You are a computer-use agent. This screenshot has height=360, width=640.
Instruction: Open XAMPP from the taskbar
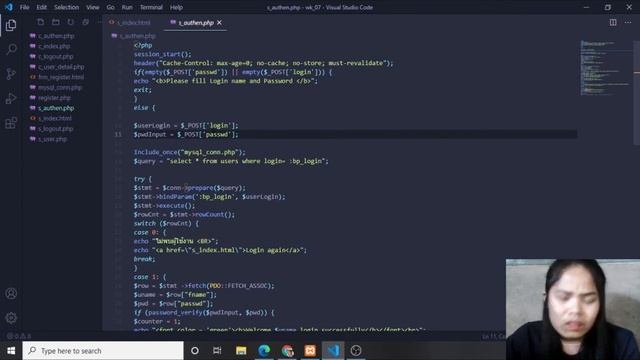click(310, 351)
